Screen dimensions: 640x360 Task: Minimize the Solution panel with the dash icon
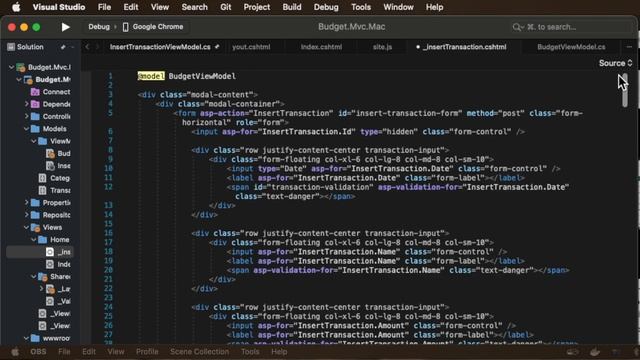coord(73,47)
